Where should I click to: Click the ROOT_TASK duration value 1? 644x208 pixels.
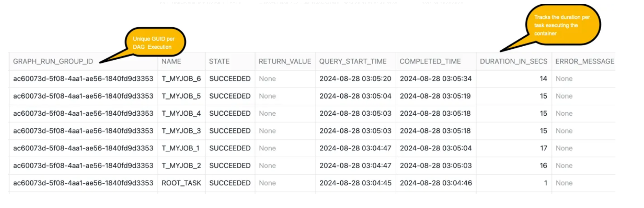click(x=546, y=183)
